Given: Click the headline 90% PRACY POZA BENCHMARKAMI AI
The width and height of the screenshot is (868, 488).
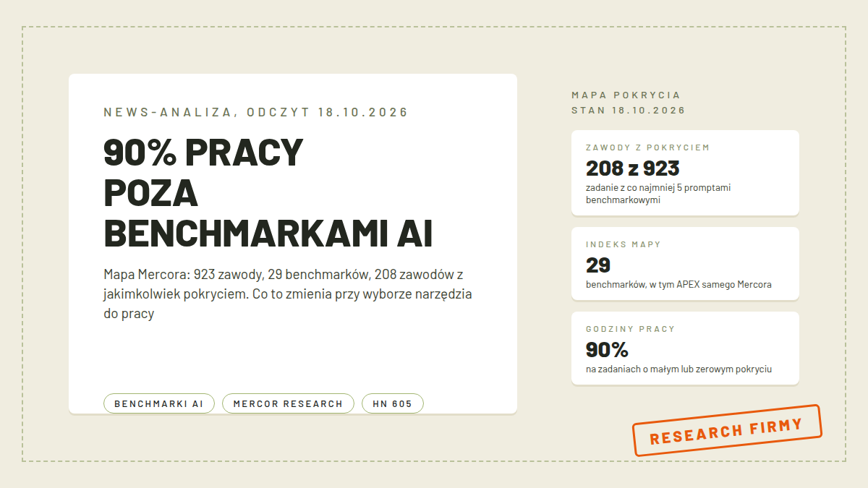Looking at the screenshot, I should (268, 193).
